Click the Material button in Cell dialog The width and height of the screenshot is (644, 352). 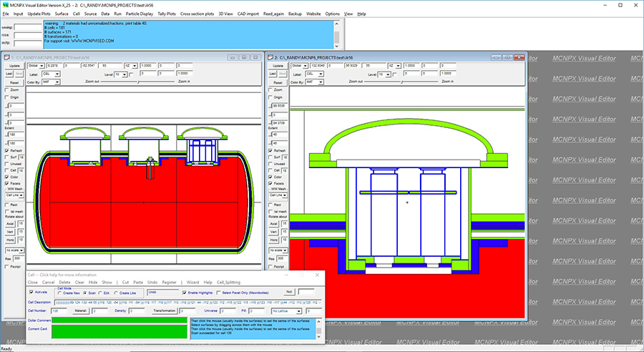[80, 311]
